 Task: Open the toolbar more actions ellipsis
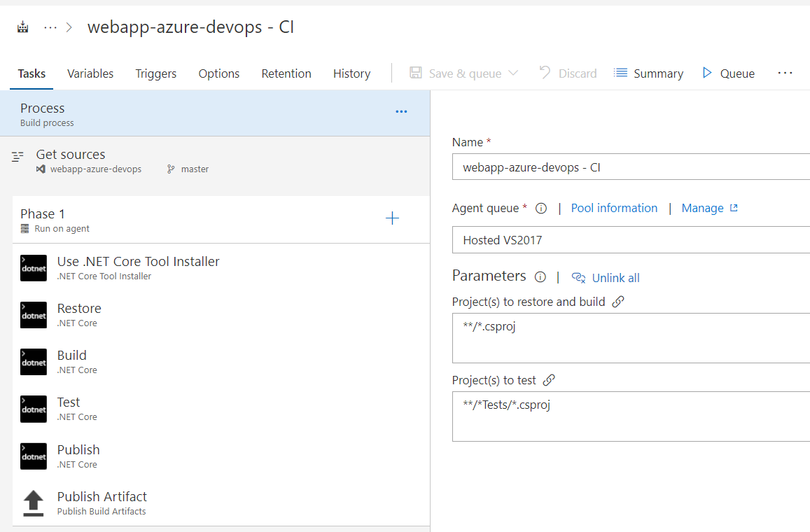[785, 73]
